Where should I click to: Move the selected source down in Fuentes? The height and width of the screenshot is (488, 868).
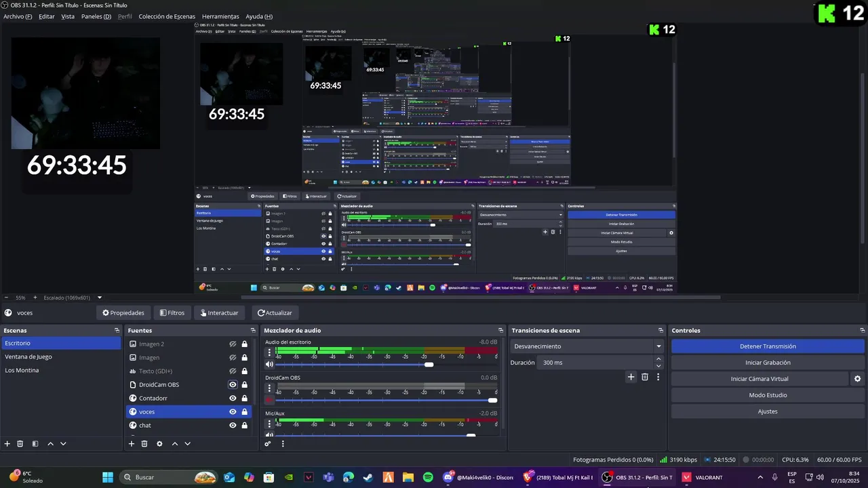187,444
